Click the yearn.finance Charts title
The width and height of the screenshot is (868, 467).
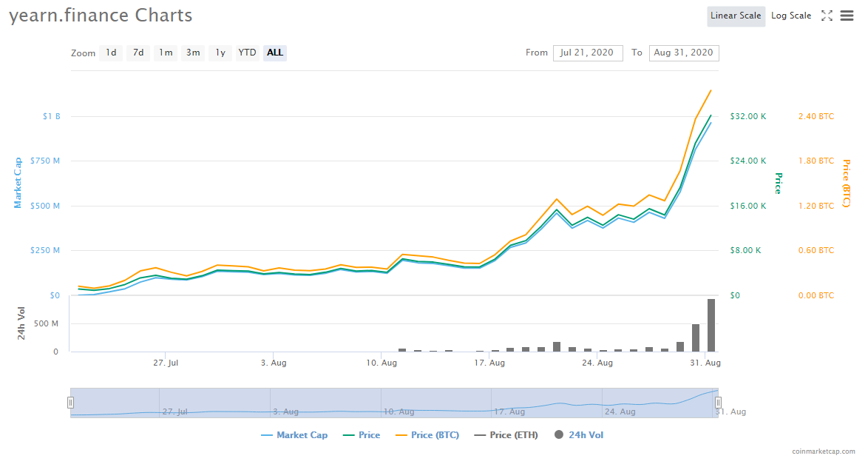(x=101, y=16)
